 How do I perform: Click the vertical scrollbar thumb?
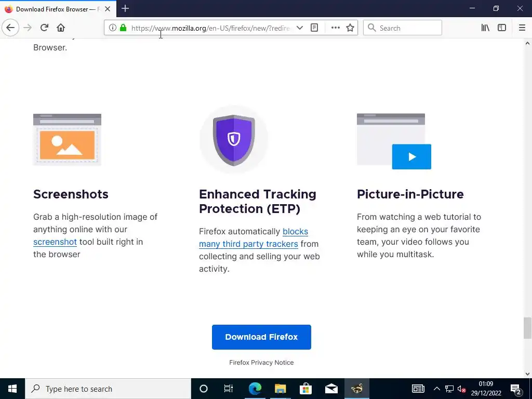click(527, 328)
